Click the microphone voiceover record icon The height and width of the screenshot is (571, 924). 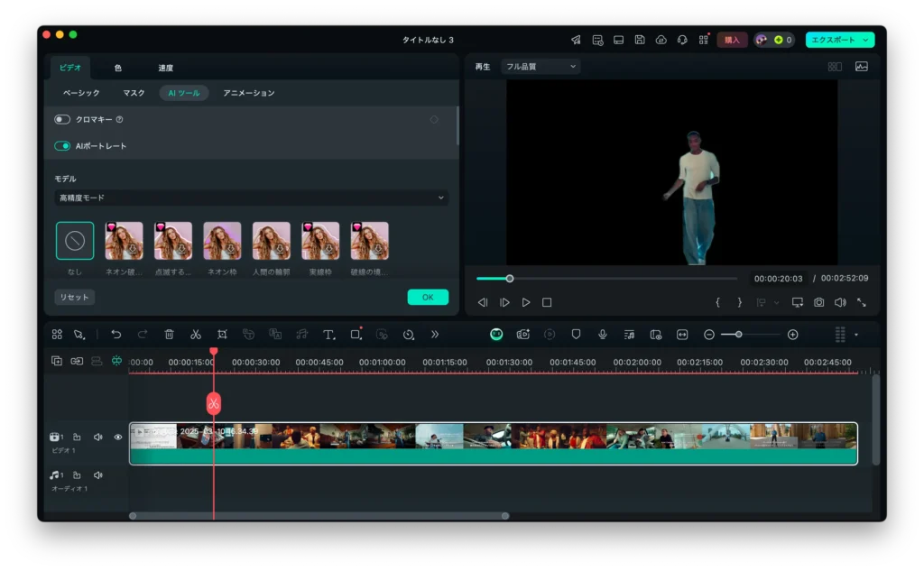pyautogui.click(x=602, y=335)
